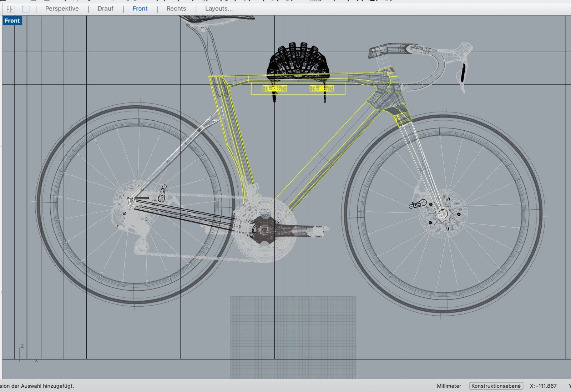The width and height of the screenshot is (571, 392).
Task: Click the green axis line on grid
Action: click(x=293, y=328)
